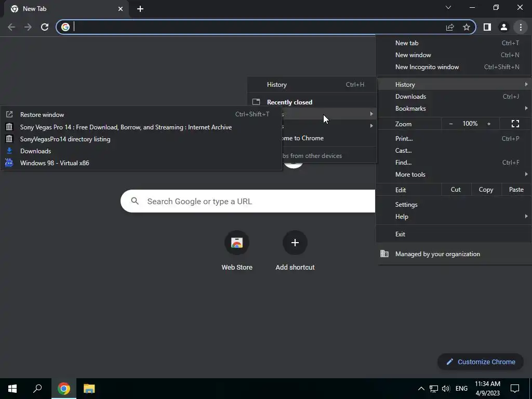Reopen Downloads entry in recently closed list
Image resolution: width=532 pixels, height=399 pixels.
(x=141, y=151)
